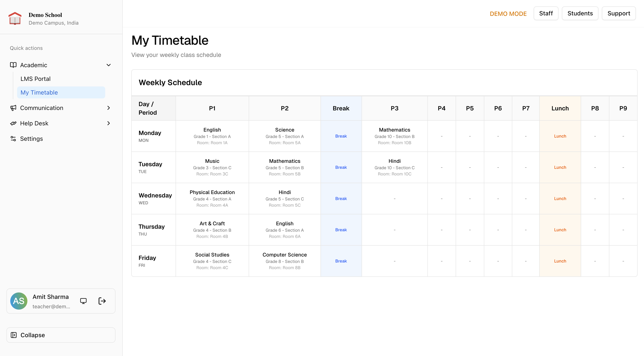The height and width of the screenshot is (356, 644).
Task: Click the Support button
Action: coord(619,13)
